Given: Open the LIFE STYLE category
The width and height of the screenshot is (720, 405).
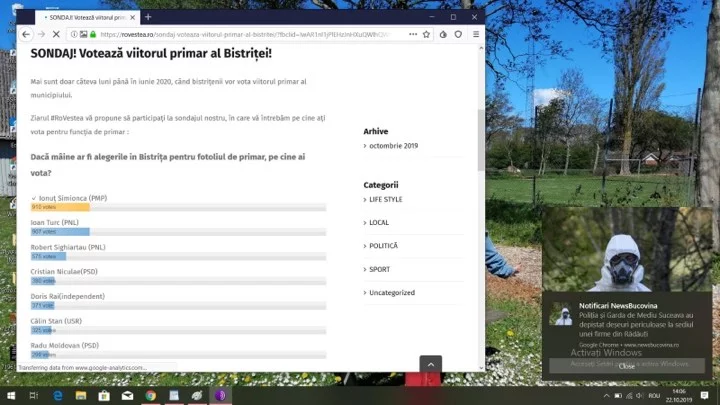Looking at the screenshot, I should [x=386, y=199].
